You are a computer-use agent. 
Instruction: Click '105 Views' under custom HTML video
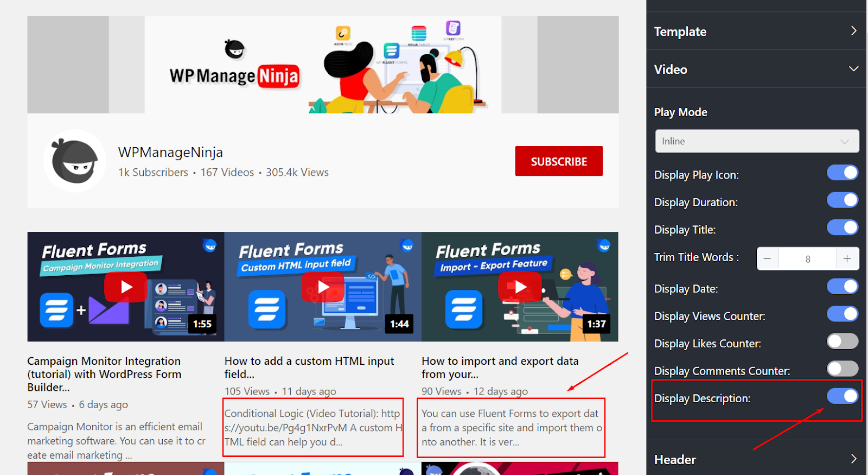coord(247,391)
